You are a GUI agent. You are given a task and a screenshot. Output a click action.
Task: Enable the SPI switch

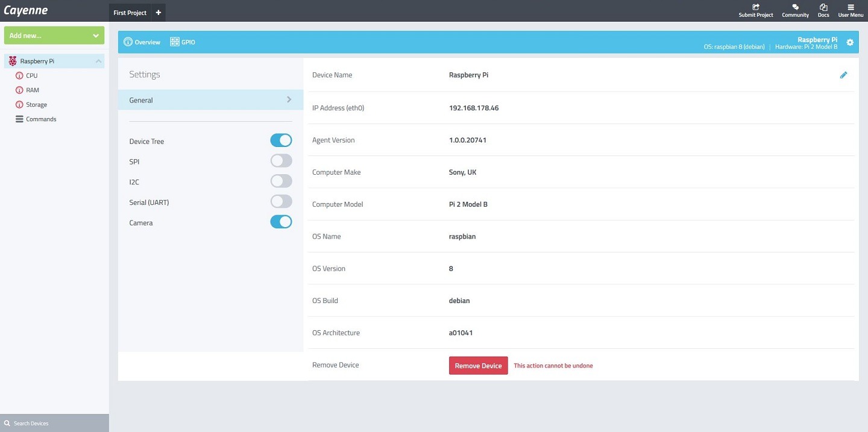[281, 161]
